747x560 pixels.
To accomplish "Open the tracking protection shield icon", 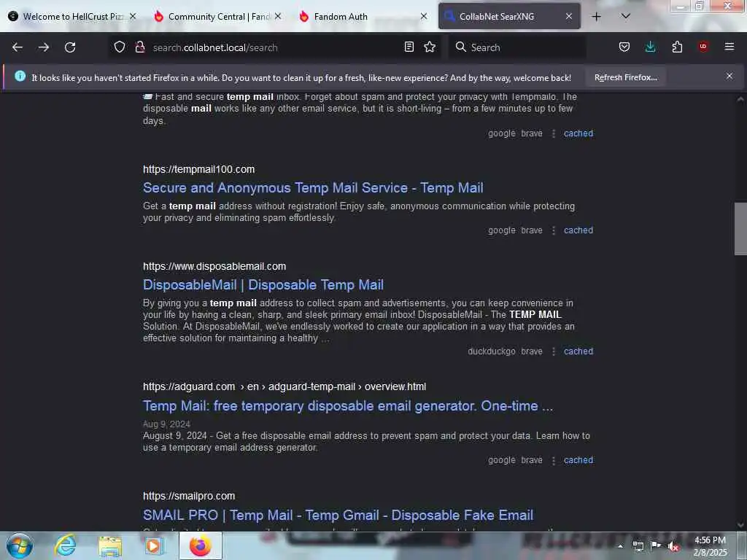I will coord(120,47).
